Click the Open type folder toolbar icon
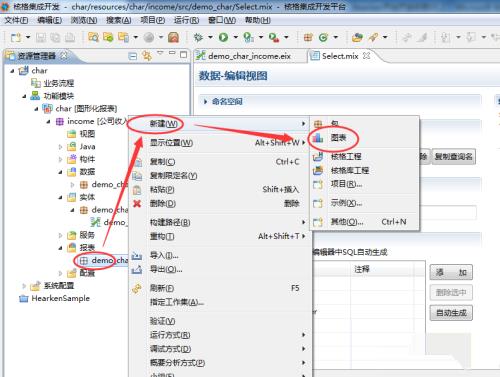Screen dimensions: 500x377 (x=357, y=37)
